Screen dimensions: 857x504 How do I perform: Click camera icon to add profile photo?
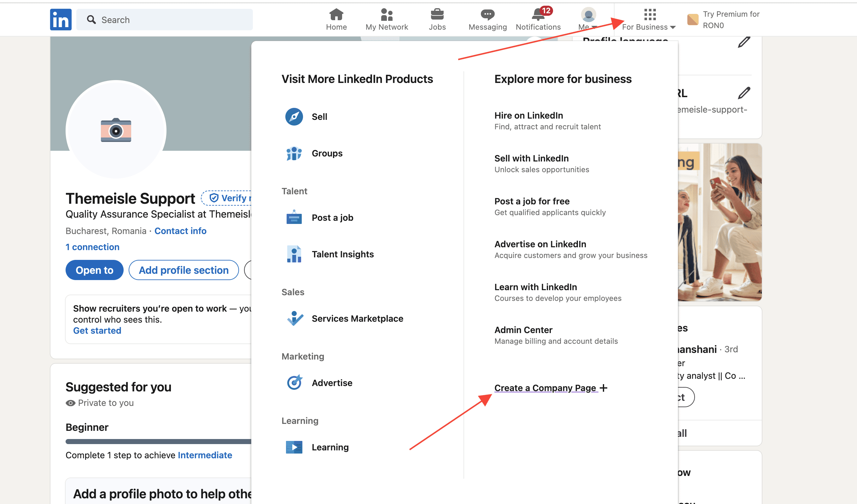(116, 130)
